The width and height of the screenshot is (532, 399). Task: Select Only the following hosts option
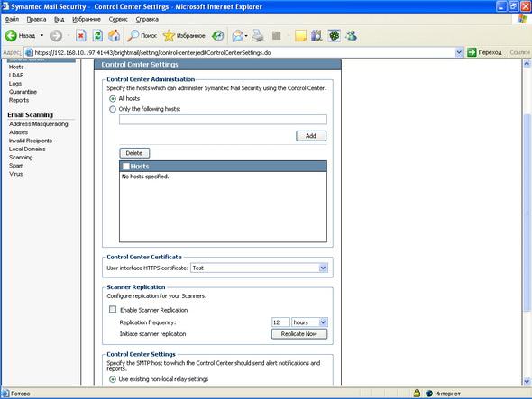point(113,109)
